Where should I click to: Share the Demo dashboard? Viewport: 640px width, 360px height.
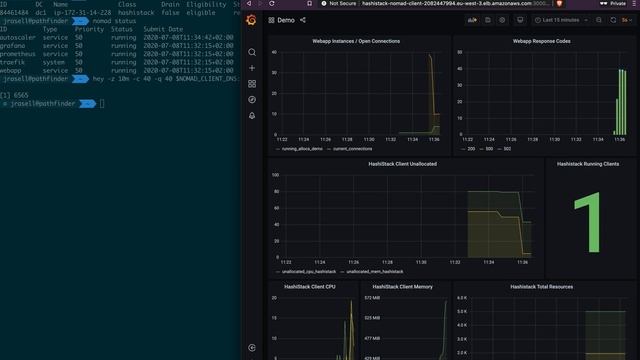pos(303,20)
